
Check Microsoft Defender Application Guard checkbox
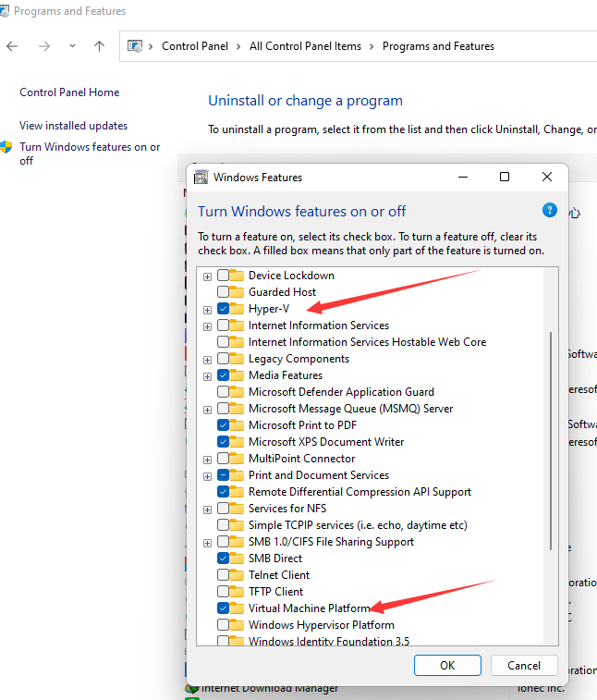click(x=223, y=392)
